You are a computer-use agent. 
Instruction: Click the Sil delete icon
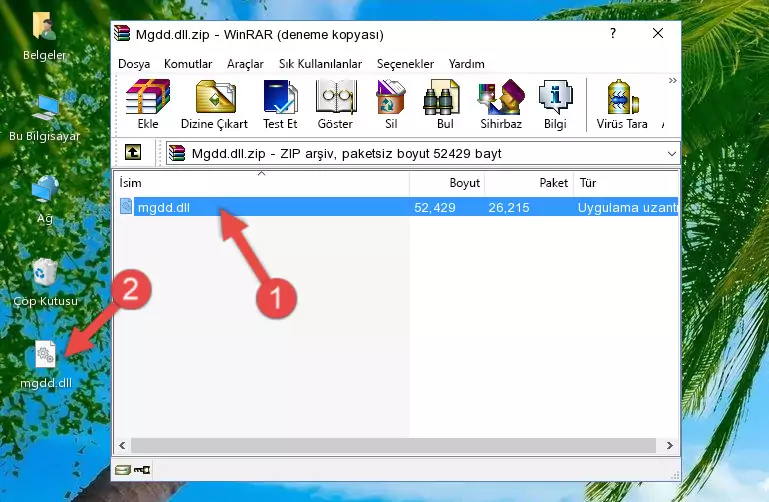coord(391,104)
